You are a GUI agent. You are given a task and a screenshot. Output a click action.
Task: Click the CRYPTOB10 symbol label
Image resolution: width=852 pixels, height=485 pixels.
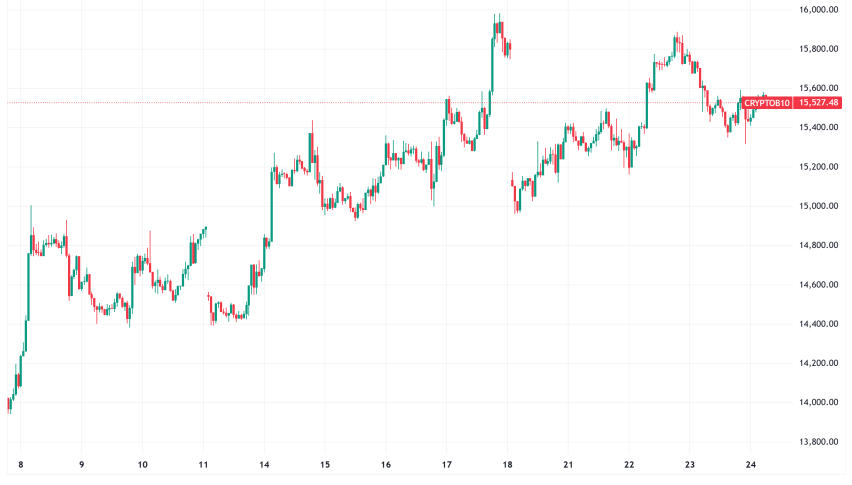[767, 103]
